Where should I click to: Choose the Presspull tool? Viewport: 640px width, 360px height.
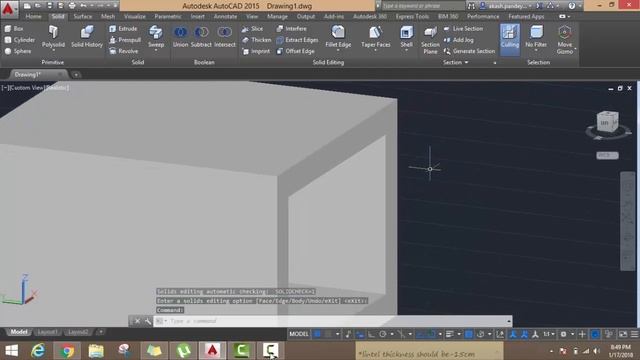(125, 40)
